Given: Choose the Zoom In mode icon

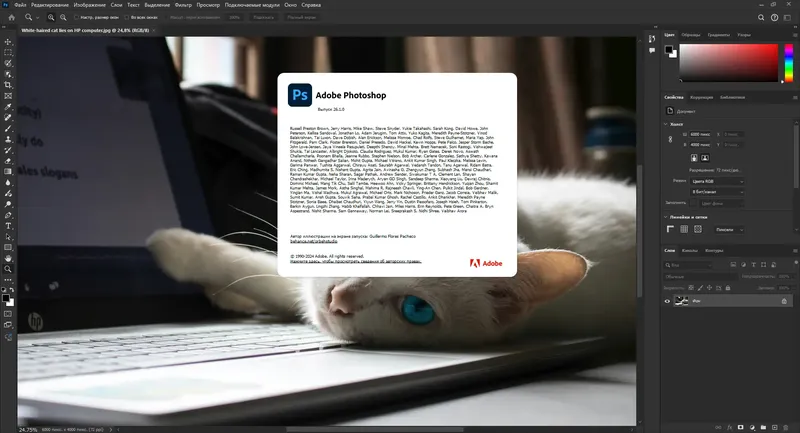Looking at the screenshot, I should coord(51,17).
